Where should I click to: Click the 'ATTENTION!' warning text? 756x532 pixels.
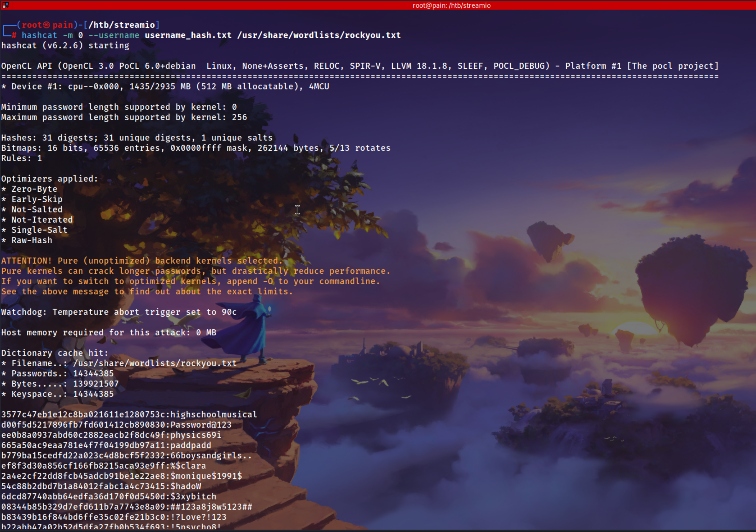coord(26,261)
